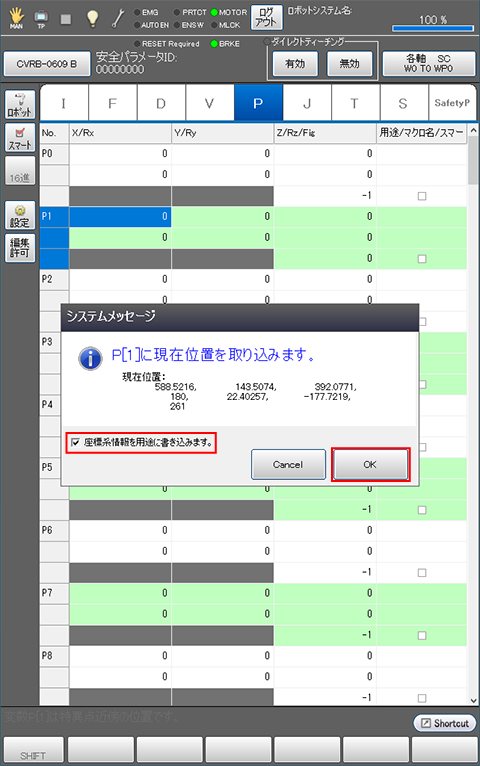Click the Cancel button in dialog
The width and height of the screenshot is (480, 766).
coord(288,465)
